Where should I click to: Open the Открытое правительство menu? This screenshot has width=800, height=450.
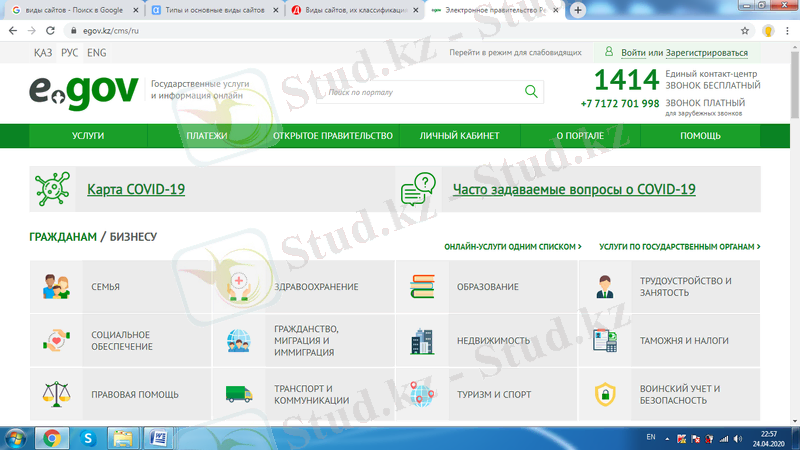(332, 136)
